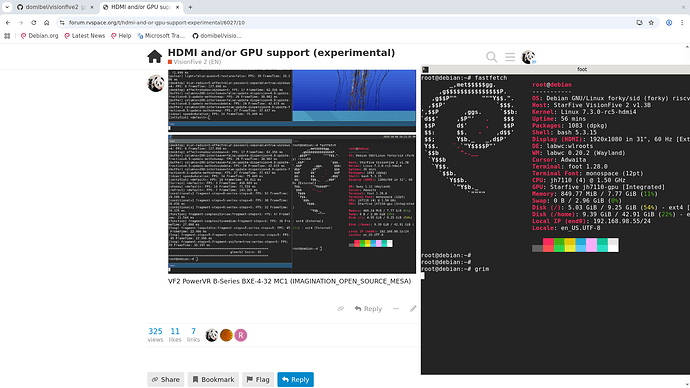Edit the post with pencil icon

point(413,309)
